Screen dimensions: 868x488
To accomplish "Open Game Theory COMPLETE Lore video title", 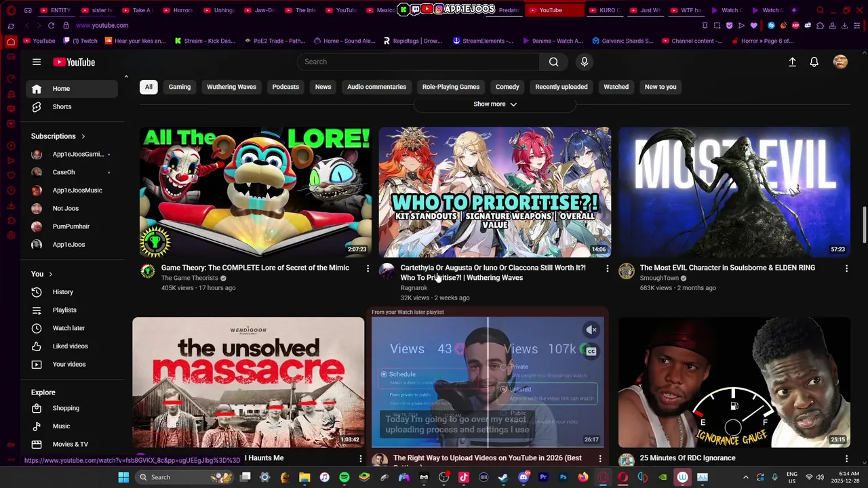I will coord(255,268).
